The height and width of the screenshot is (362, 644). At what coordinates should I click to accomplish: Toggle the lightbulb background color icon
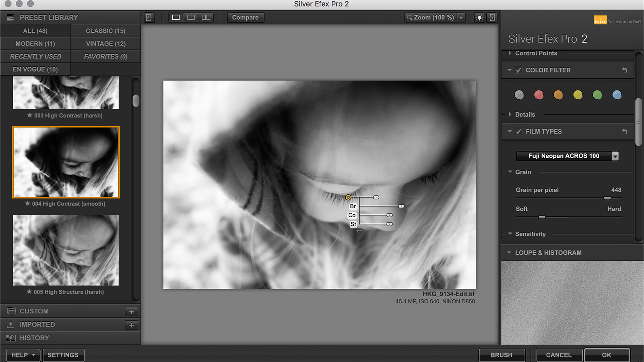coord(479,18)
